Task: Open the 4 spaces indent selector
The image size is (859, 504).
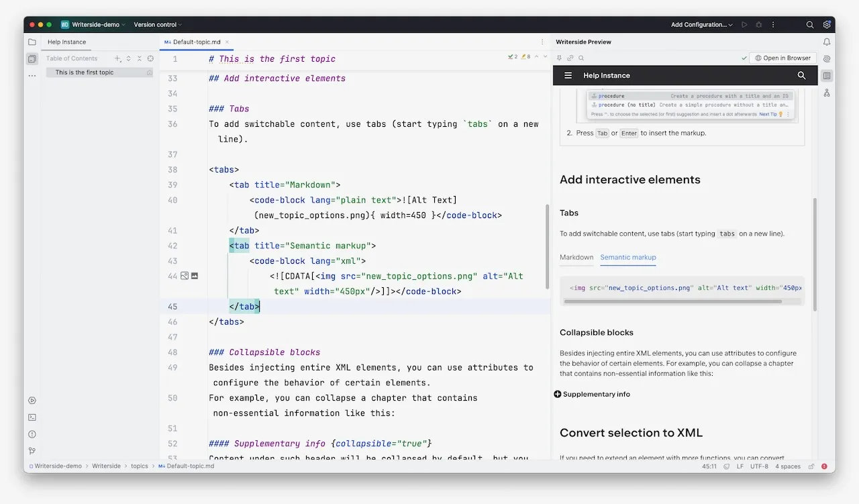Action: tap(788, 466)
